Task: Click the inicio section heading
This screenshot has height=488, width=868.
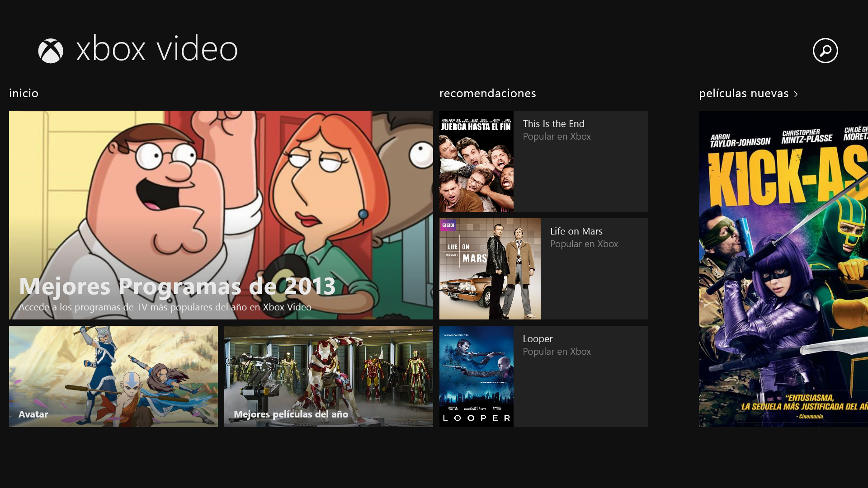Action: [24, 93]
